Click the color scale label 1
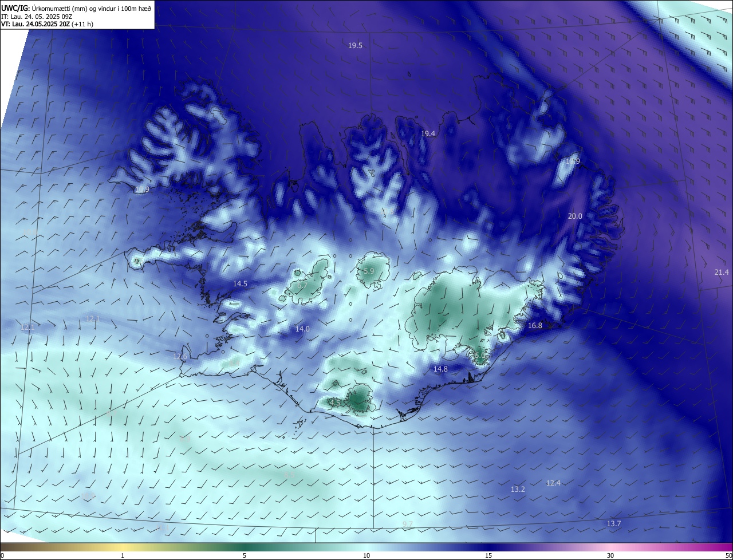Screen dimensions: 733x560 (123, 555)
